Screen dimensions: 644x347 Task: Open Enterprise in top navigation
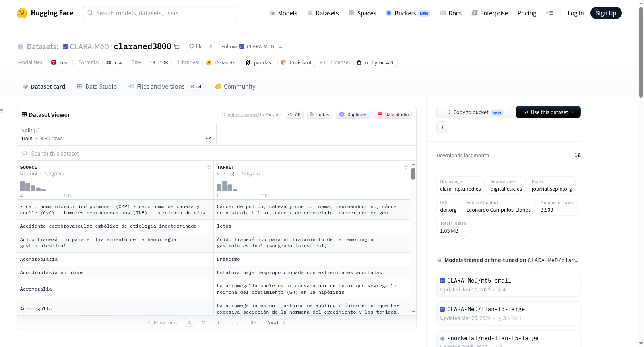click(x=490, y=13)
